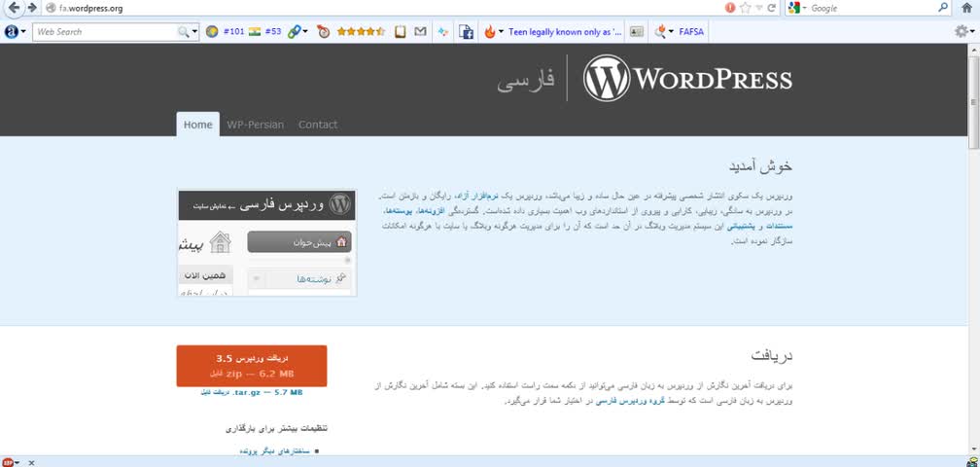980x467 pixels.
Task: Click the Persian WordPress dashboard screenshot
Action: point(266,242)
